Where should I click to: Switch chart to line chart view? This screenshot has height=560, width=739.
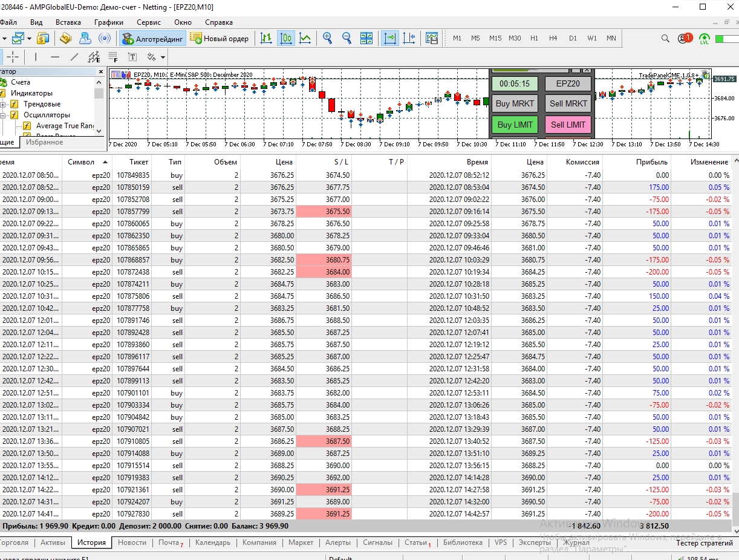click(305, 38)
